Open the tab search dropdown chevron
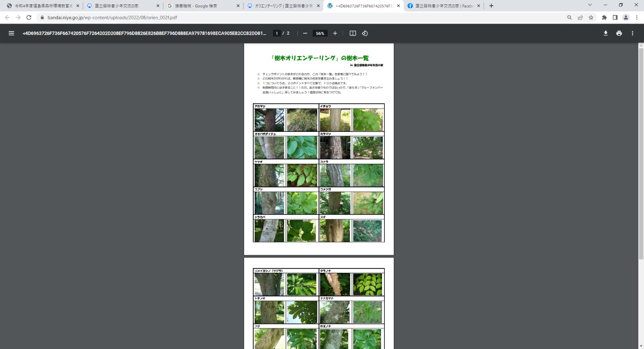Screen dimensions: 644x349 point(592,5)
